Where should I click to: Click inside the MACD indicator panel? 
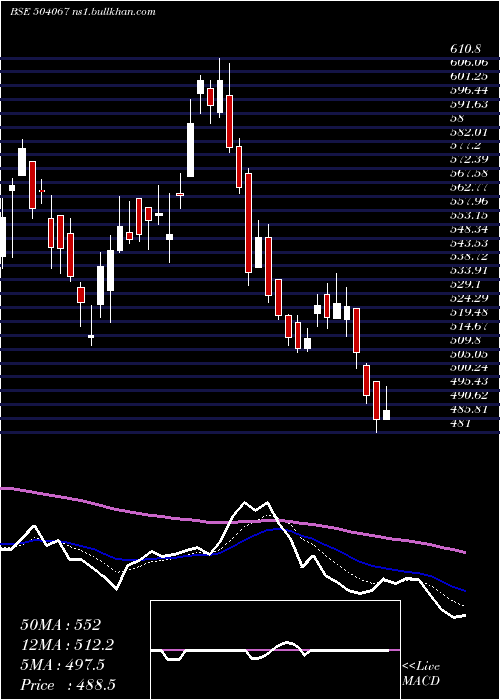pyautogui.click(x=275, y=650)
